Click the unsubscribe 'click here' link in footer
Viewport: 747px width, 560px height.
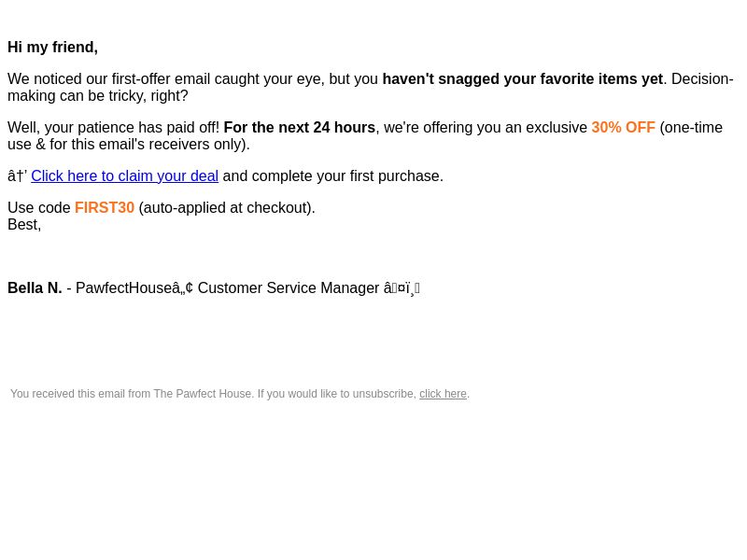pos(443,394)
